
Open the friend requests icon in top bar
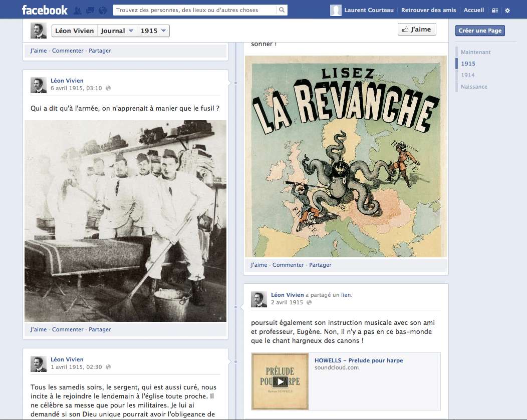78,11
